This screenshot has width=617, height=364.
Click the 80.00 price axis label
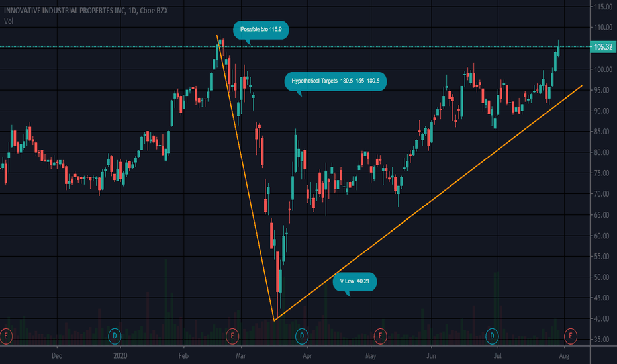603,152
